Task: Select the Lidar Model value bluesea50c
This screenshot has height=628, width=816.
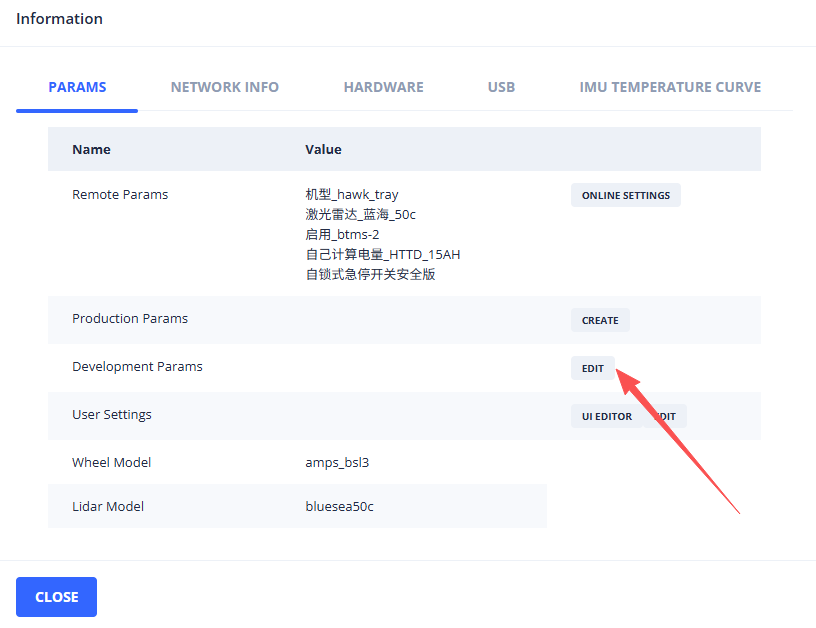Action: click(339, 507)
